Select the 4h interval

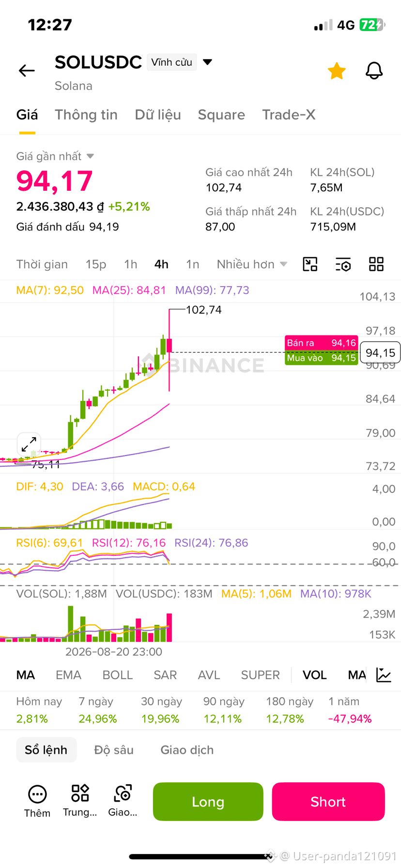point(161,264)
